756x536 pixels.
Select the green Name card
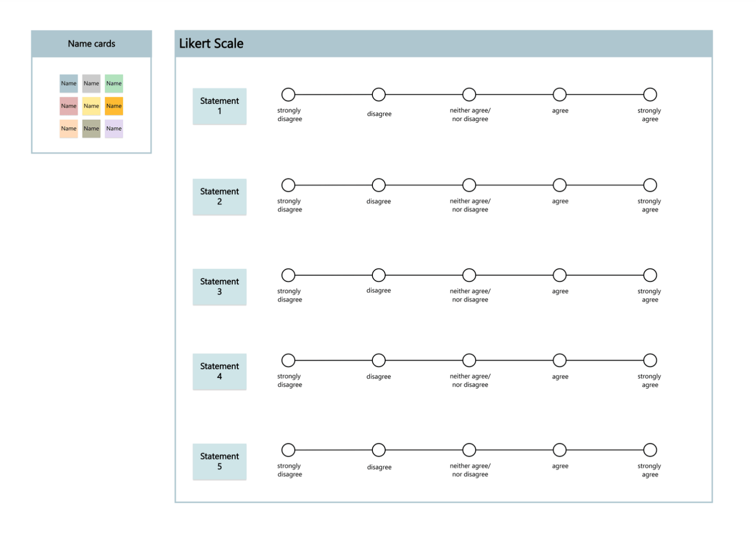pos(114,83)
